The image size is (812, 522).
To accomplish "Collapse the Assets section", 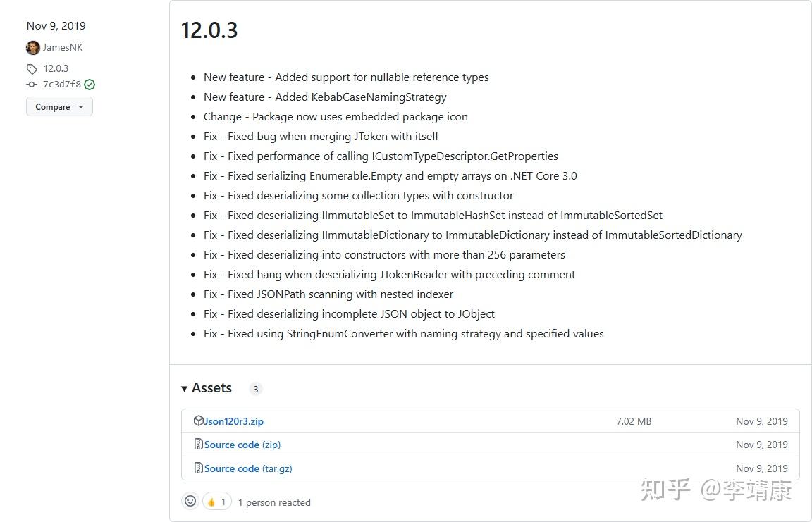I will click(185, 388).
